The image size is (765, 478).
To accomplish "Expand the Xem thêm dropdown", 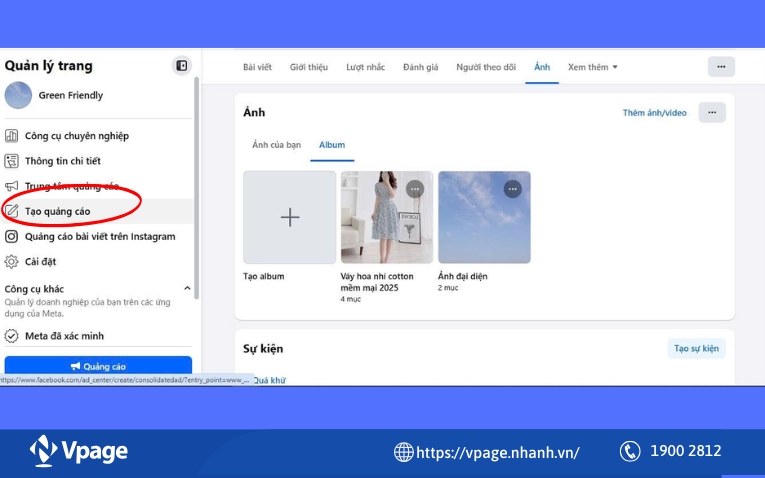I will tap(592, 67).
